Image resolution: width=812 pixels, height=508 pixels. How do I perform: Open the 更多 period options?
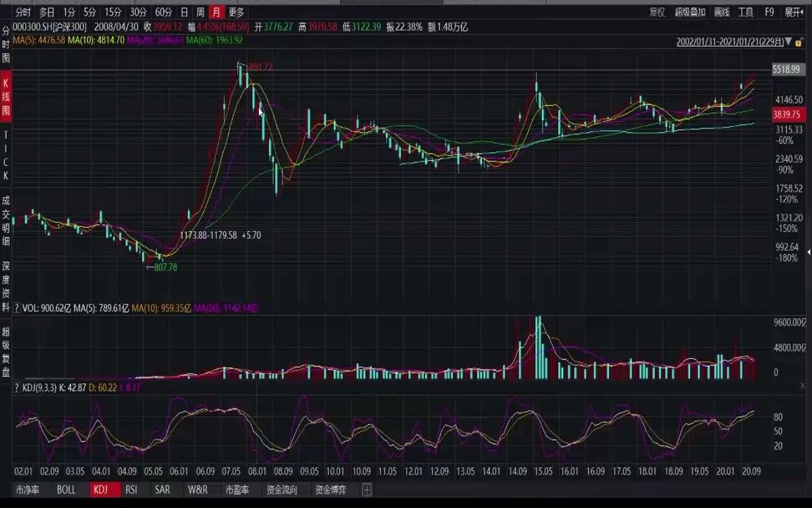[236, 12]
